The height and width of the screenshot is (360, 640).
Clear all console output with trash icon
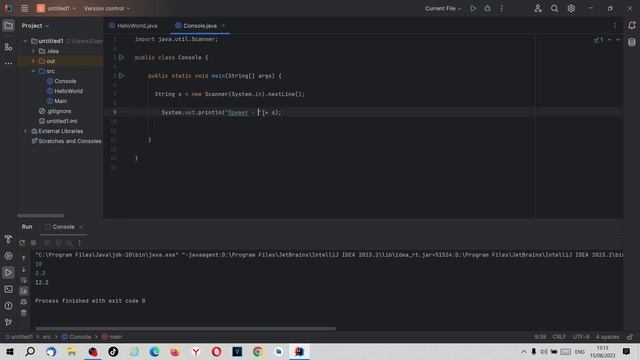24,313
